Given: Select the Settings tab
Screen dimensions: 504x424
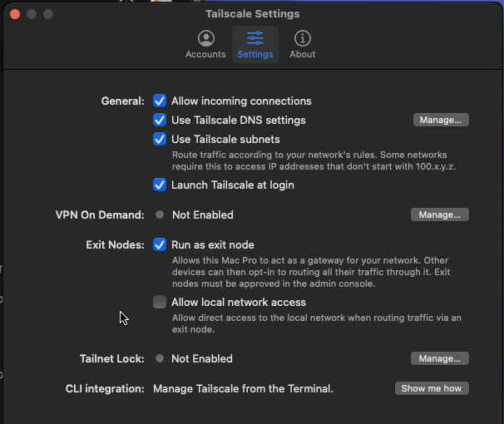Looking at the screenshot, I should [255, 45].
